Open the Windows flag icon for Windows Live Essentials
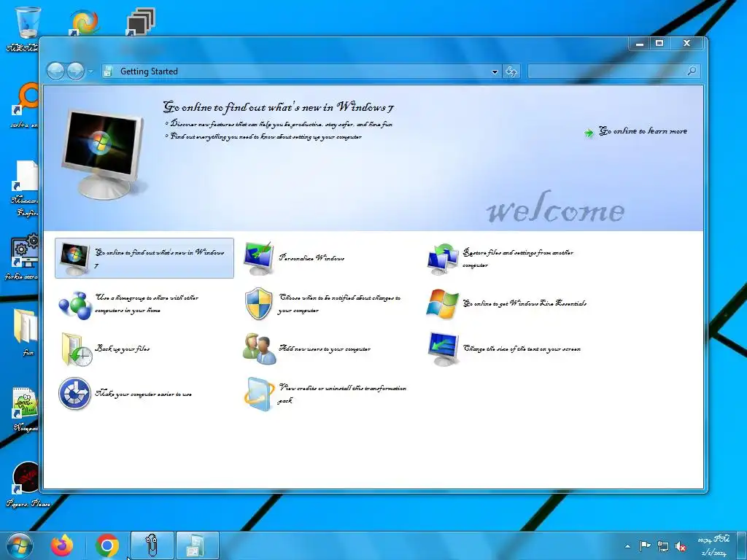Image resolution: width=747 pixels, height=560 pixels. click(443, 303)
